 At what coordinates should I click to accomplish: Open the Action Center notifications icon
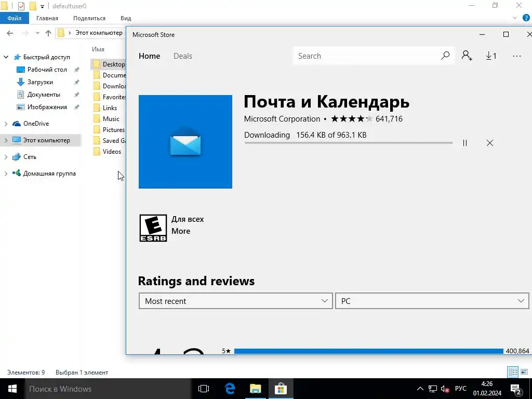tap(515, 389)
